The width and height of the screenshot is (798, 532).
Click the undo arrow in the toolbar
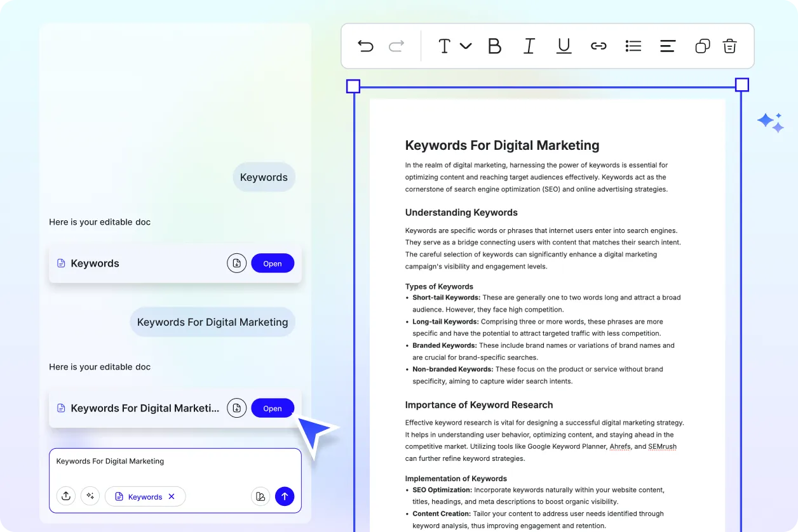pos(365,46)
